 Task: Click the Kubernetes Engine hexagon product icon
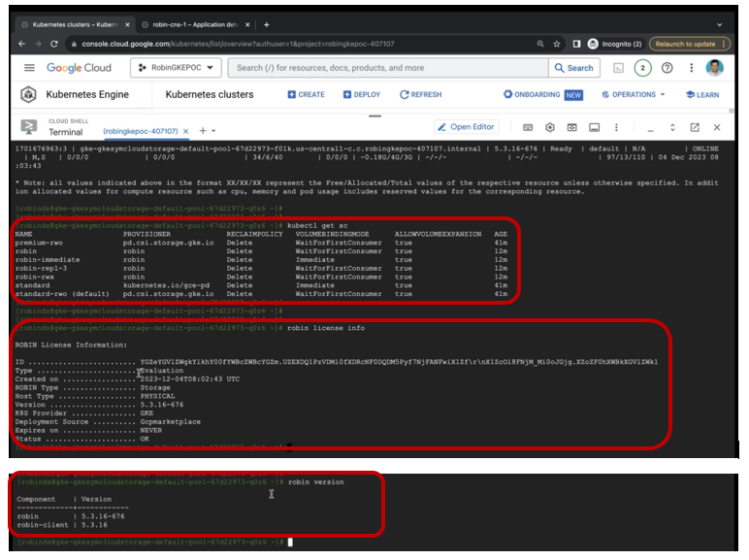click(x=29, y=94)
